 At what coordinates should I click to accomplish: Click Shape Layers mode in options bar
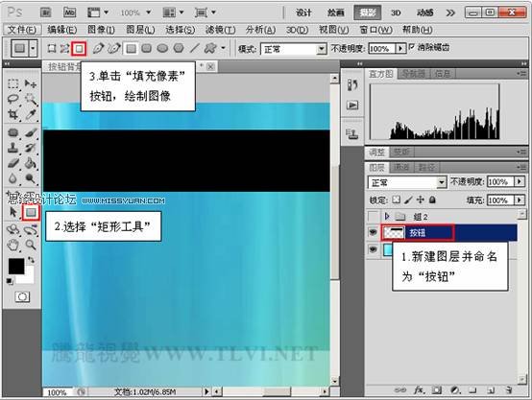[x=51, y=49]
